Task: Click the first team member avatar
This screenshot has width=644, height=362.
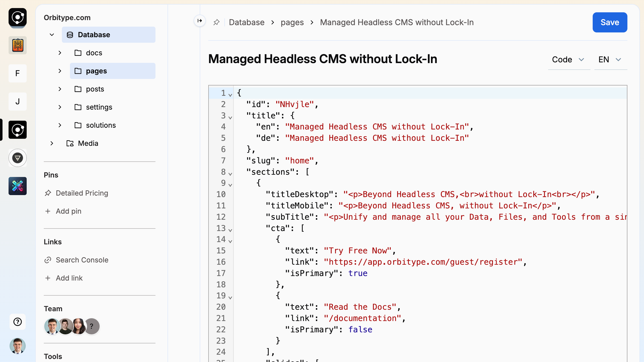Action: point(52,326)
